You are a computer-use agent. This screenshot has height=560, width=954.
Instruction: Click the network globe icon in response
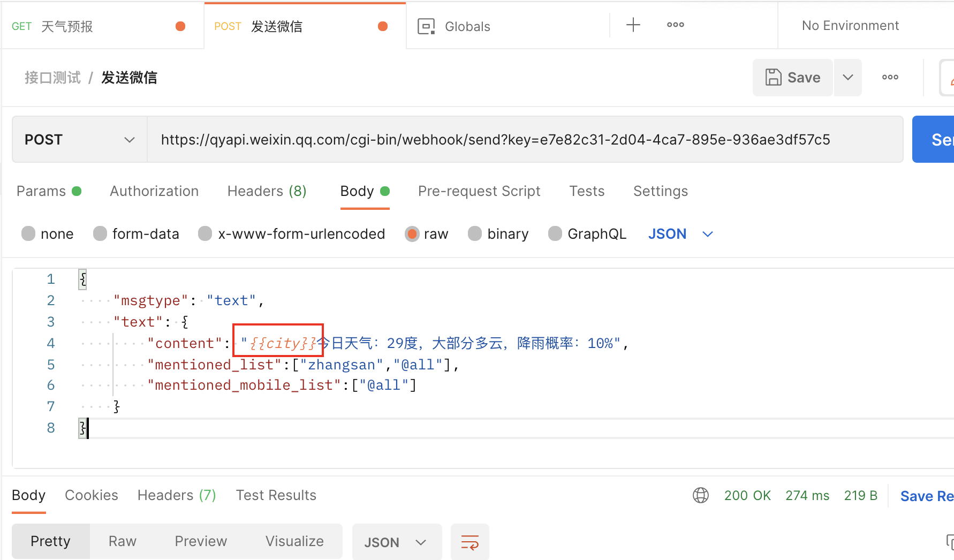pos(701,495)
